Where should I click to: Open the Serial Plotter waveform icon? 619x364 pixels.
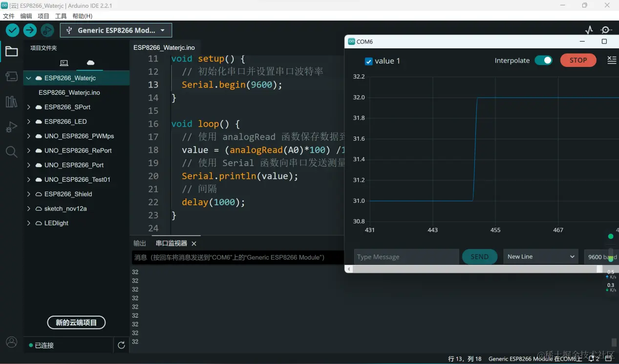pyautogui.click(x=589, y=30)
